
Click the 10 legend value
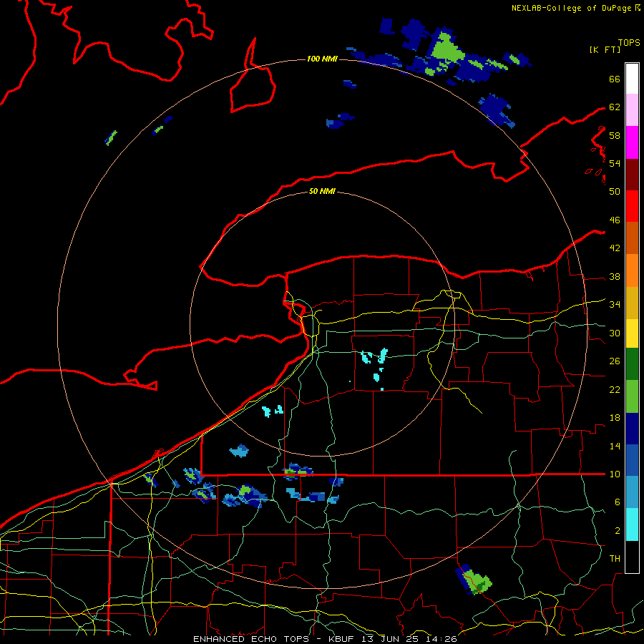pos(615,474)
